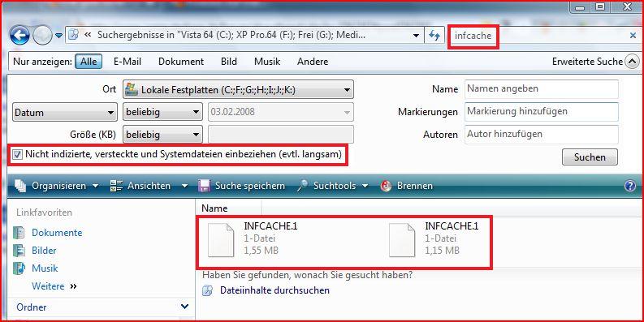The width and height of the screenshot is (644, 322).
Task: Open the Größe beliebig dropdown
Action: pyautogui.click(x=162, y=134)
